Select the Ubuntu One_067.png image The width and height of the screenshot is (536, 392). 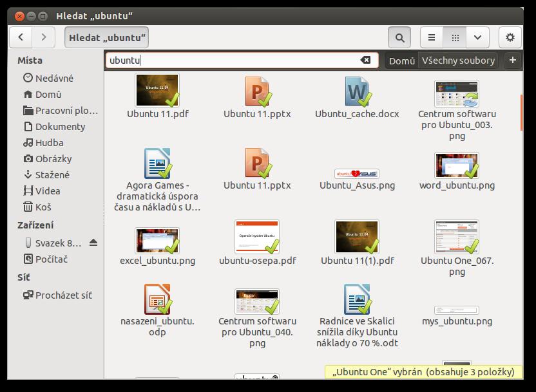pyautogui.click(x=457, y=248)
